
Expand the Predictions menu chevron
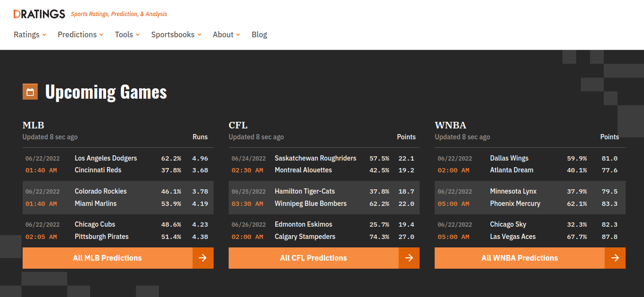point(101,34)
